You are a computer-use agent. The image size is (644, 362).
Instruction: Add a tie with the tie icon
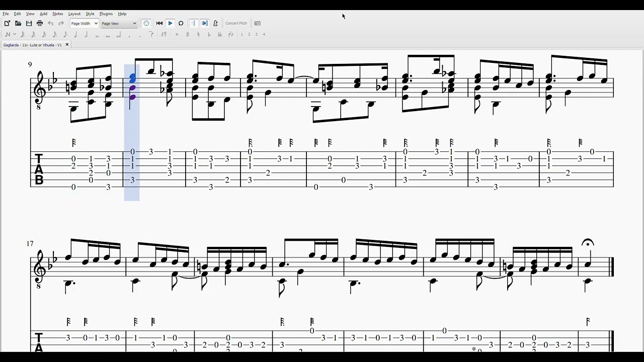tap(151, 34)
